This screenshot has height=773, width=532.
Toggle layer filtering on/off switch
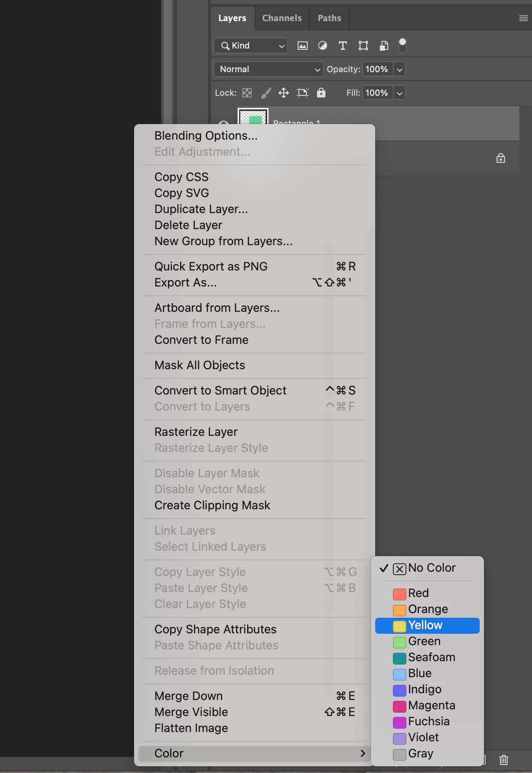[403, 45]
